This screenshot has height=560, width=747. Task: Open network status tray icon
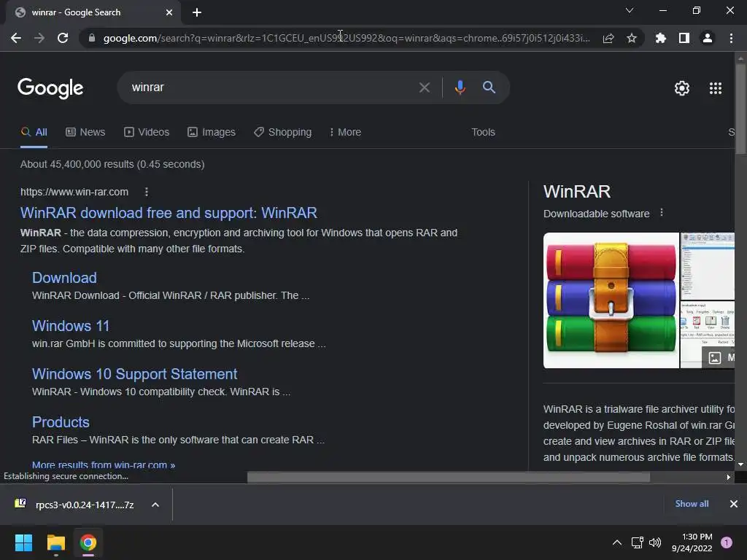(x=637, y=542)
